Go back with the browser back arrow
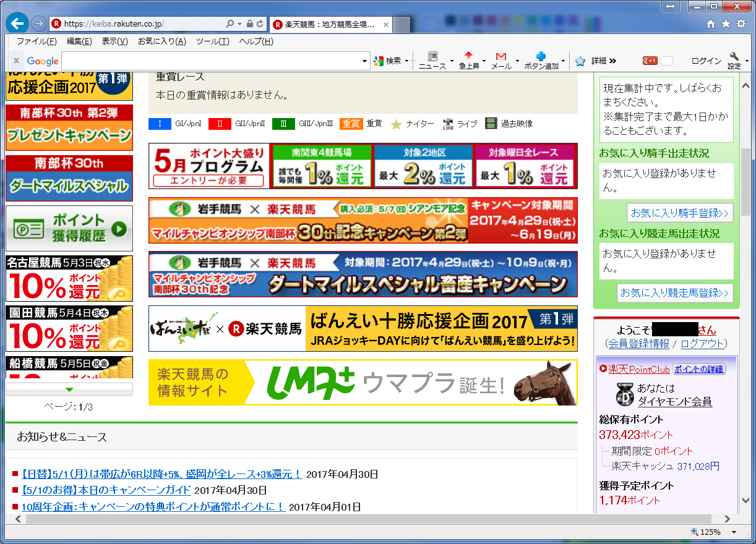The width and height of the screenshot is (756, 544). pos(19,24)
